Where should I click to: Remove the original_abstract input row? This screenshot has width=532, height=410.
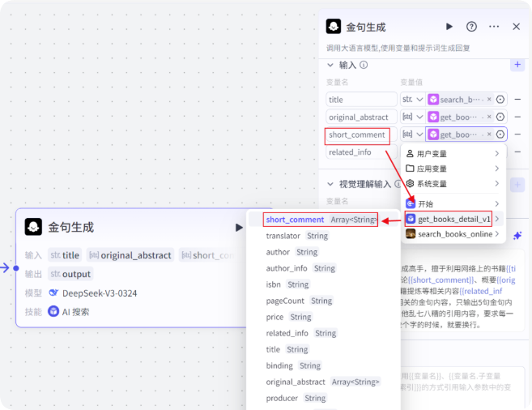pyautogui.click(x=517, y=117)
